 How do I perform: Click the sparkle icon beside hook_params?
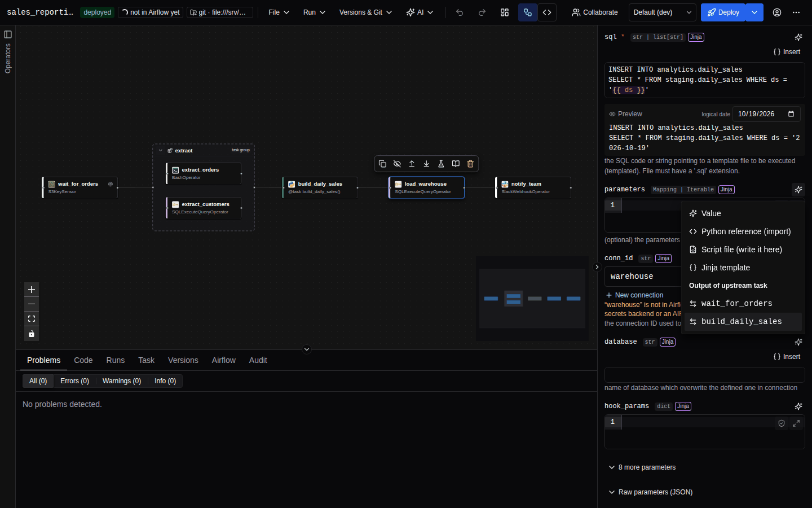[x=798, y=406]
